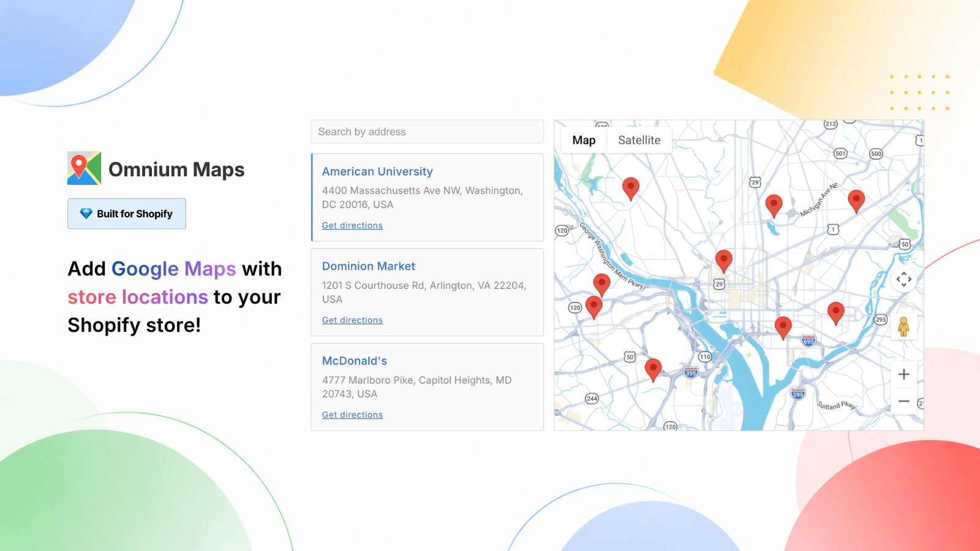Click the 1201 S Courthouse Rd address text
The height and width of the screenshot is (551, 980).
424,293
